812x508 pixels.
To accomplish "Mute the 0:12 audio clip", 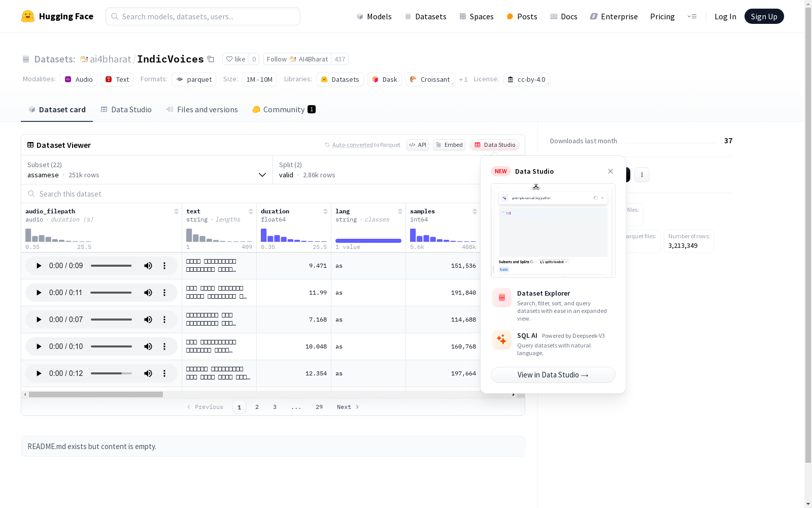I will tap(148, 373).
